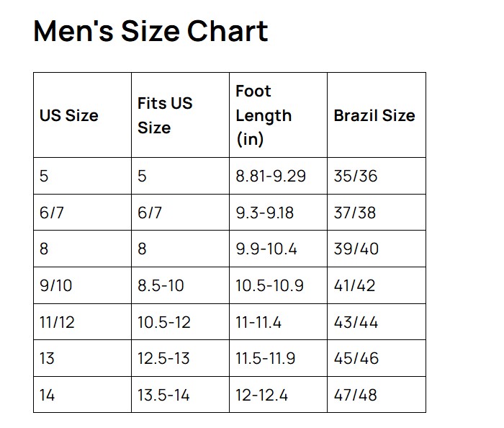Screen dimensions: 504x428
Task: Click the Brazil Size column header
Action: coord(374,115)
